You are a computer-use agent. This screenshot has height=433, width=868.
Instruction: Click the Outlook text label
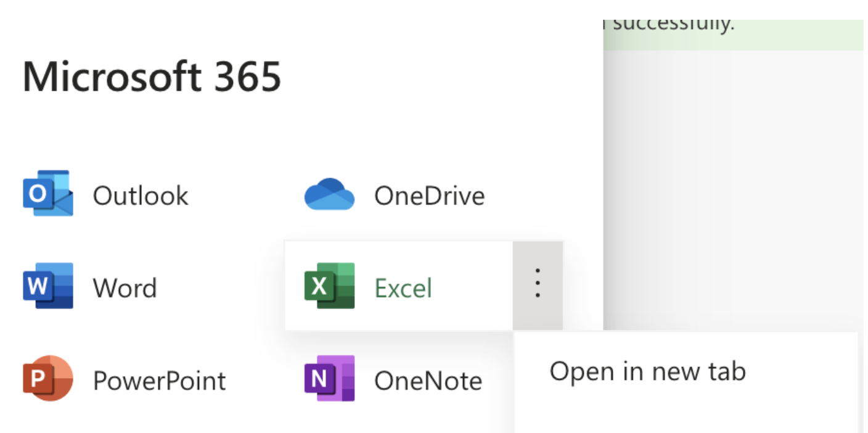pyautogui.click(x=141, y=196)
